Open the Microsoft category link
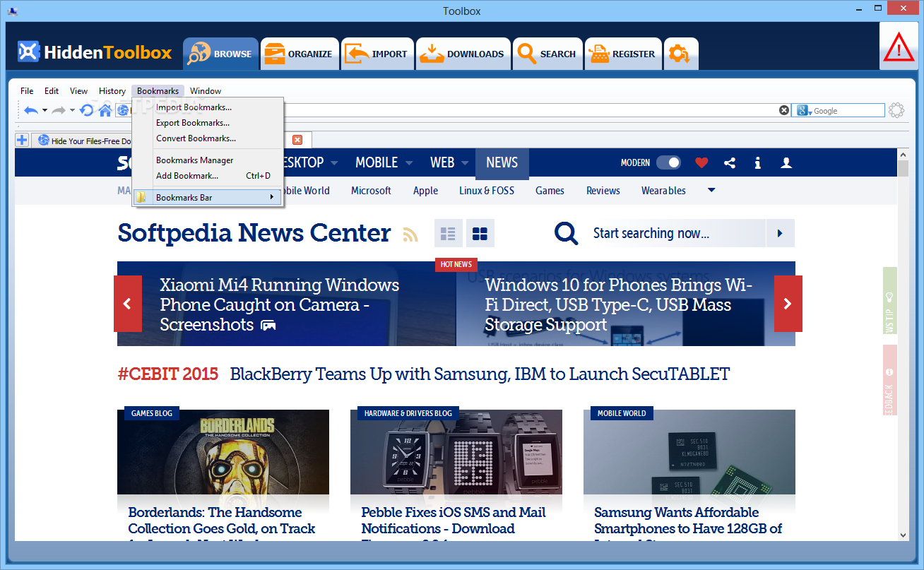The image size is (924, 570). coord(371,191)
